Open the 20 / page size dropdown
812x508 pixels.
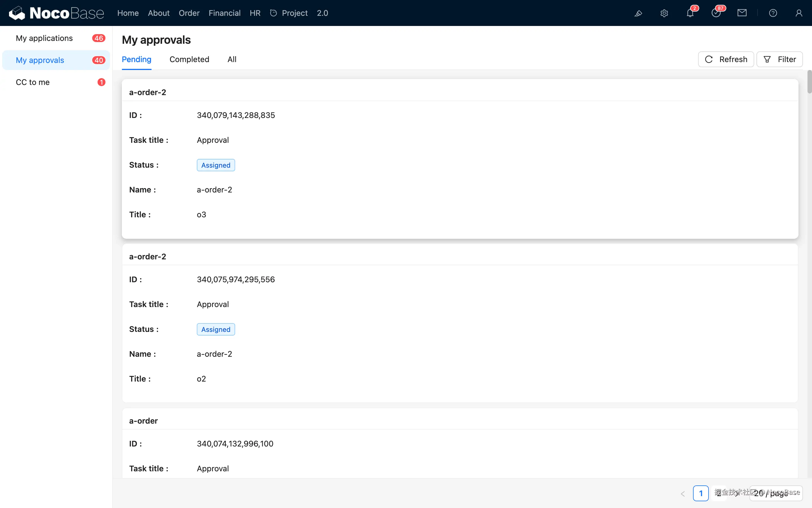[776, 494]
